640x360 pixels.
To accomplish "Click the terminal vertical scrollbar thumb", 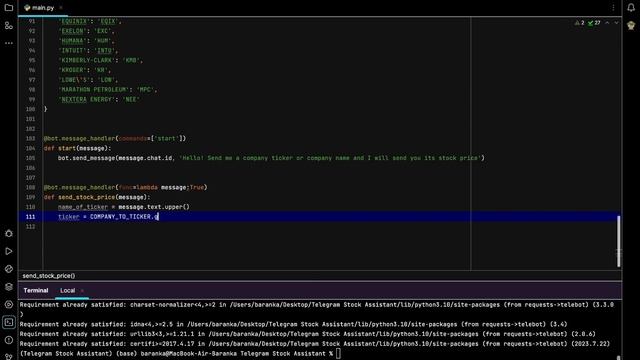I will (618, 358).
